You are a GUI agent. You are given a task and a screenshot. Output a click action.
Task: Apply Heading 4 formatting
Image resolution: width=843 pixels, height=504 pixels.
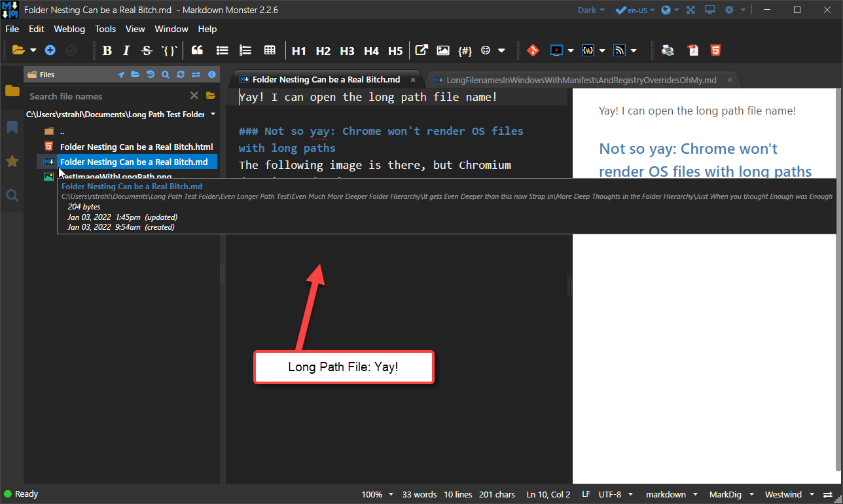tap(371, 51)
